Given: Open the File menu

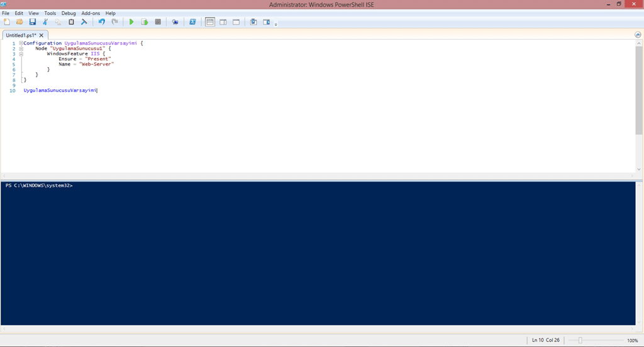Looking at the screenshot, I should (x=6, y=13).
